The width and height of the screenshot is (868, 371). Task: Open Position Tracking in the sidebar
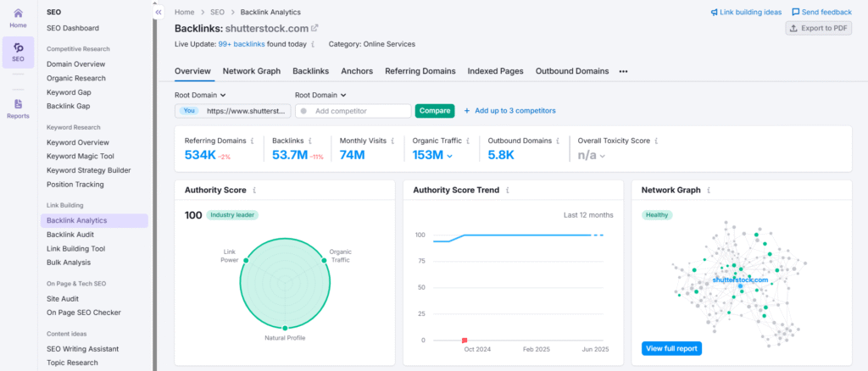tap(75, 185)
